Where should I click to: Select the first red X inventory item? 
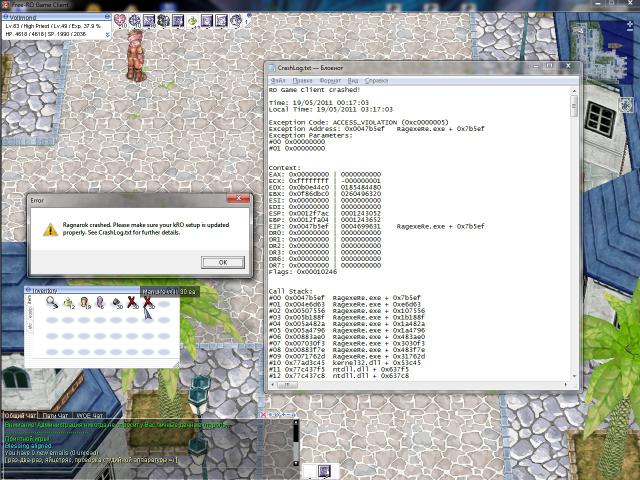click(x=132, y=302)
